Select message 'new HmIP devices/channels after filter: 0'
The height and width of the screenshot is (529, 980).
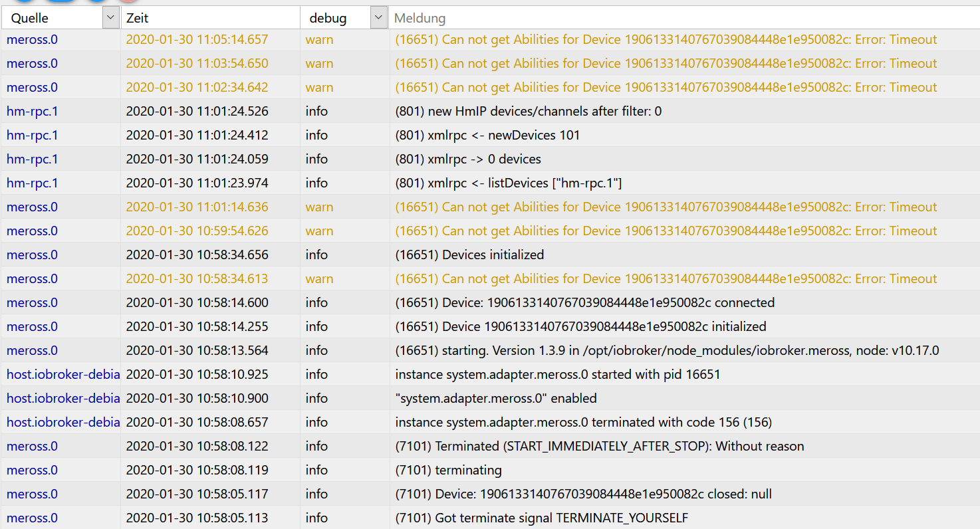[x=529, y=111]
